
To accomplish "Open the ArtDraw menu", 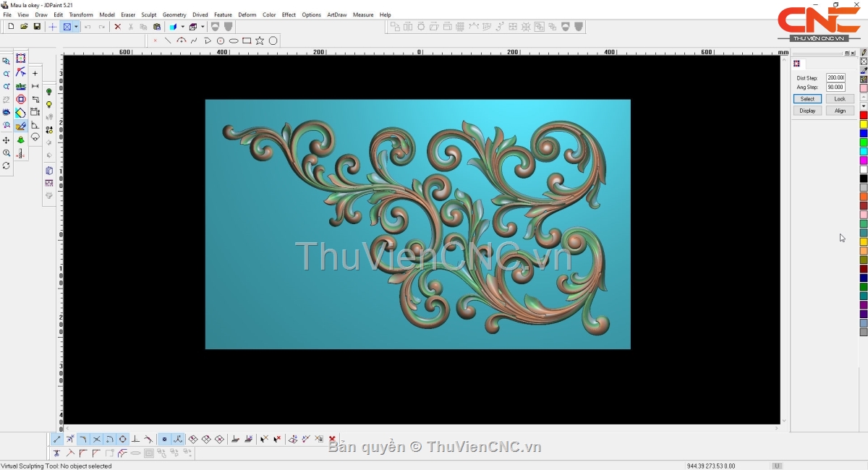I will (x=336, y=14).
